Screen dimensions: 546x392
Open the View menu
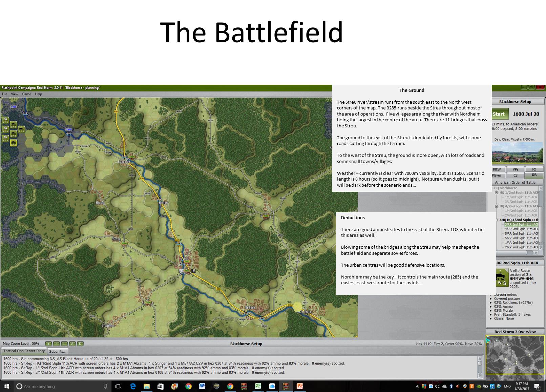click(x=15, y=94)
